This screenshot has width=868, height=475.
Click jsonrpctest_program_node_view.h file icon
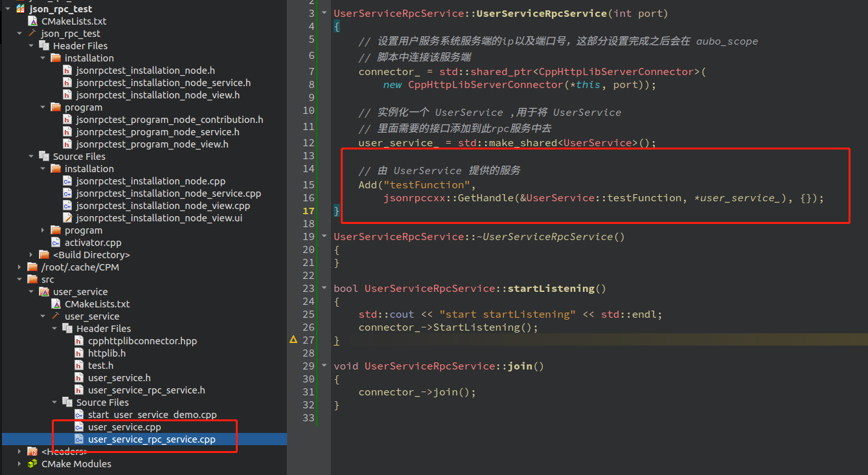[67, 144]
